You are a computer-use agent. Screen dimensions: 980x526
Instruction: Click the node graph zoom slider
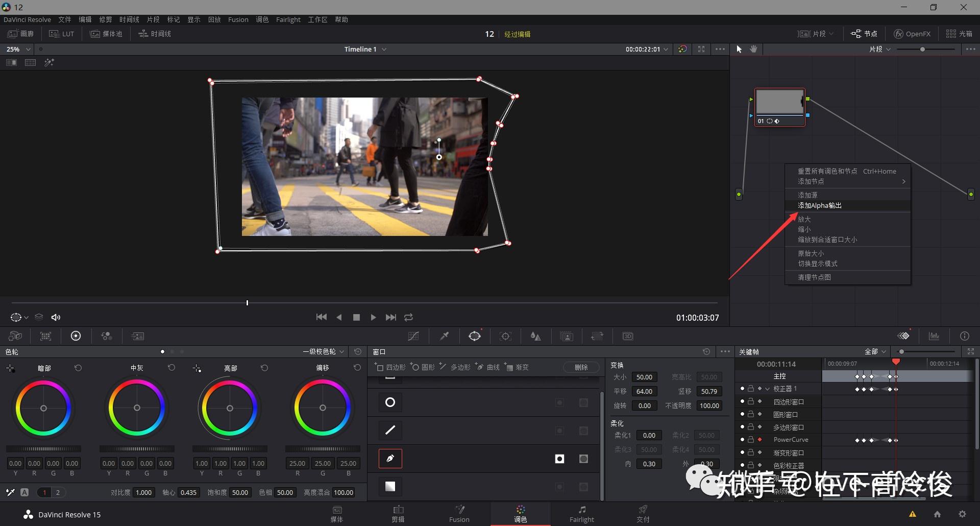pyautogui.click(x=925, y=49)
